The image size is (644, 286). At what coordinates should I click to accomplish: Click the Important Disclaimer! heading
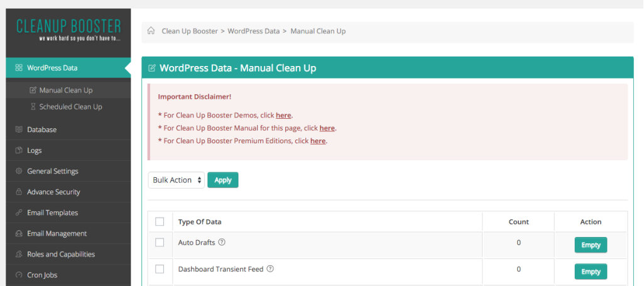point(194,97)
